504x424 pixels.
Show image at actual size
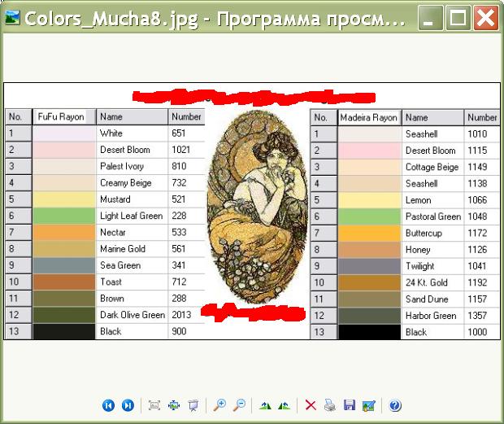pos(174,405)
